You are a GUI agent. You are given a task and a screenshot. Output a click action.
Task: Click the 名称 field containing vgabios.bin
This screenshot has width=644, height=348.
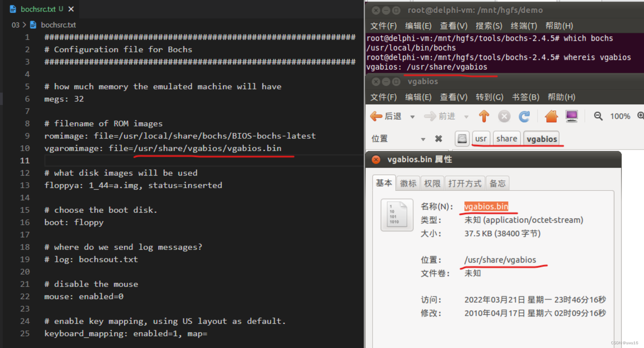486,207
